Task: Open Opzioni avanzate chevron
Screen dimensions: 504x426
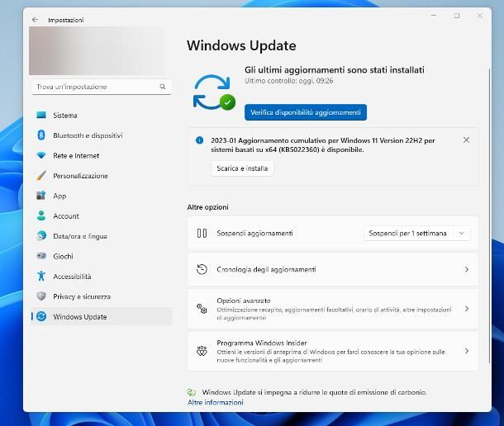Action: pyautogui.click(x=467, y=309)
